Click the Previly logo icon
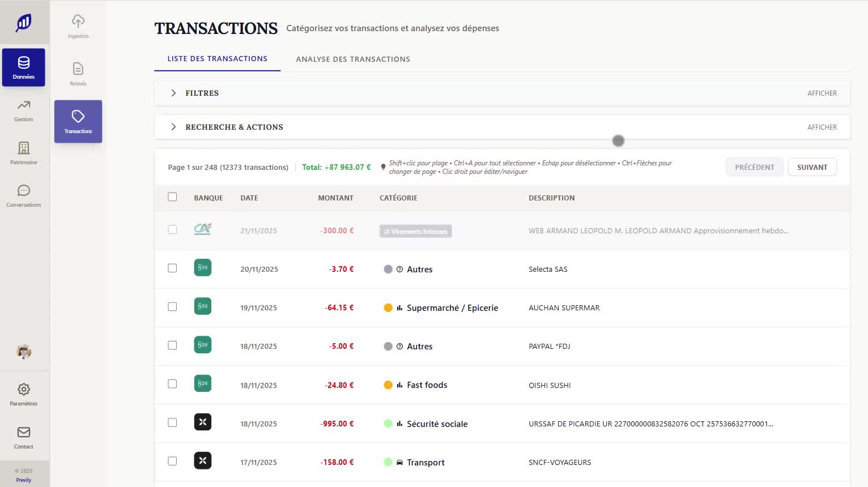 (23, 23)
